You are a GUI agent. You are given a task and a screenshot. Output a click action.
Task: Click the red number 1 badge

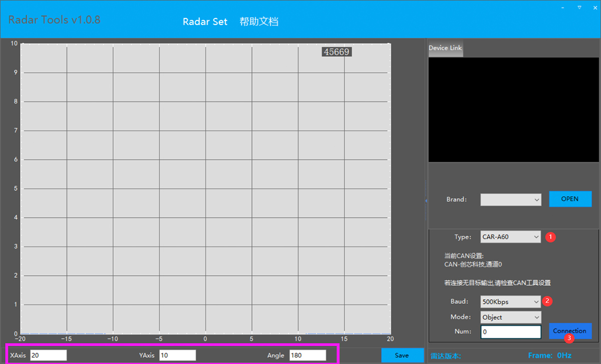click(550, 237)
